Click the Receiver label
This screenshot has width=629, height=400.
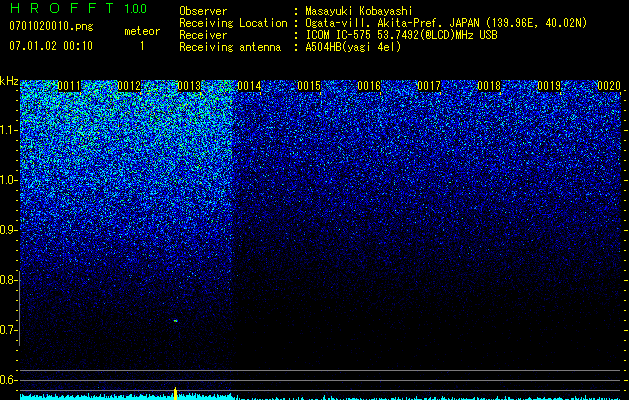pos(203,35)
